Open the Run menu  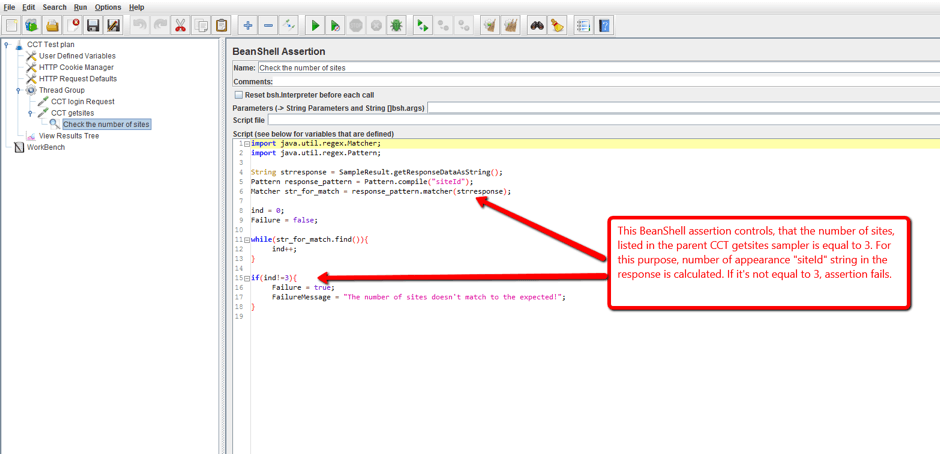(81, 7)
